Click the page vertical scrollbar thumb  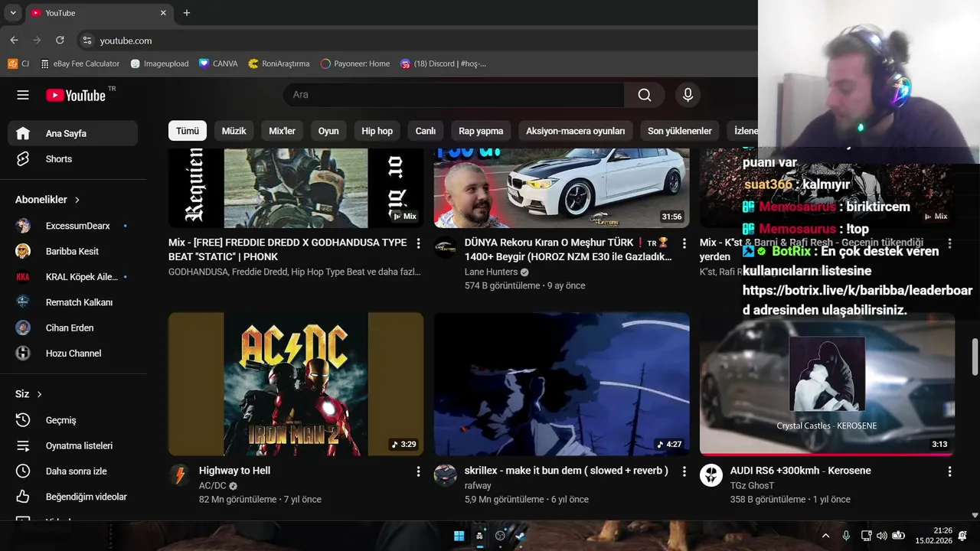coord(975,357)
